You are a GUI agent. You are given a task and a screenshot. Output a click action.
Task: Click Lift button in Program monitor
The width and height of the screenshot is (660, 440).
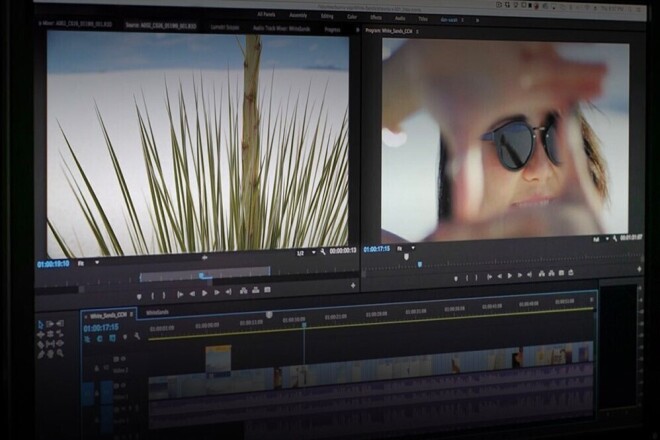coord(542,274)
